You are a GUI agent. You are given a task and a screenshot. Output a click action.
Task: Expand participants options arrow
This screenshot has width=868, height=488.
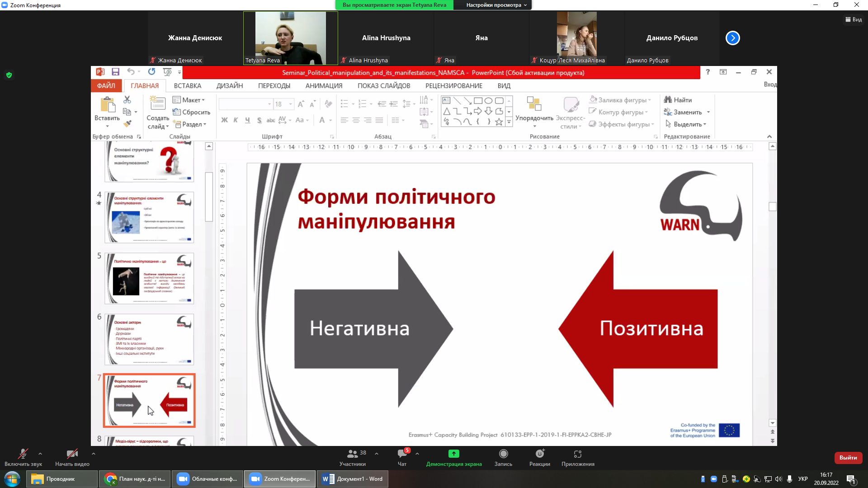(x=377, y=453)
